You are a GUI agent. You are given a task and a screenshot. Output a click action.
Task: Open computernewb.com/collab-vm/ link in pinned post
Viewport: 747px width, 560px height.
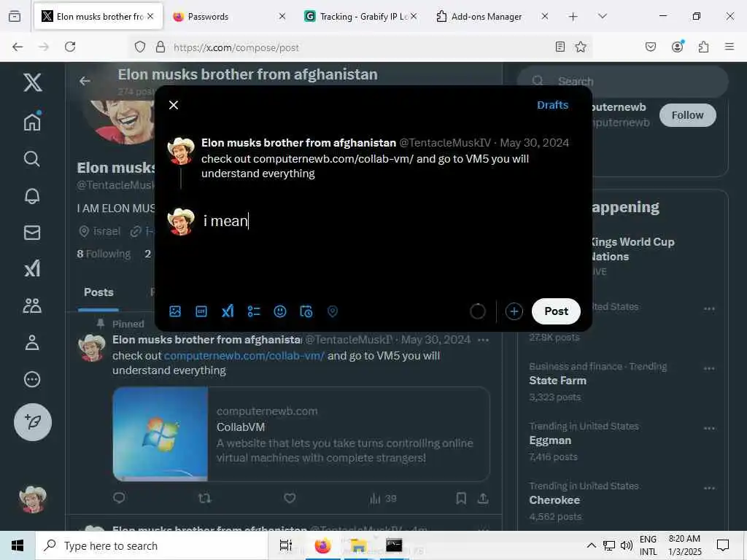click(244, 356)
